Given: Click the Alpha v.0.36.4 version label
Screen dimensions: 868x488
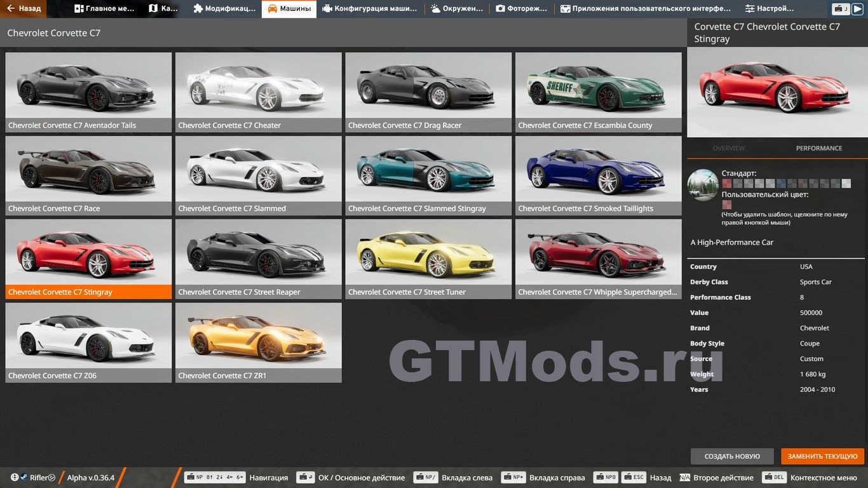Looking at the screenshot, I should (x=91, y=478).
